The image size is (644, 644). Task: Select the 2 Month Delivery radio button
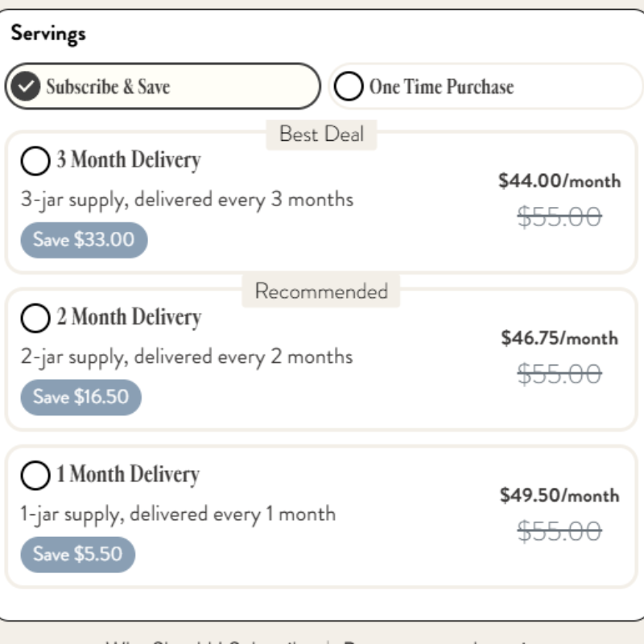35,319
